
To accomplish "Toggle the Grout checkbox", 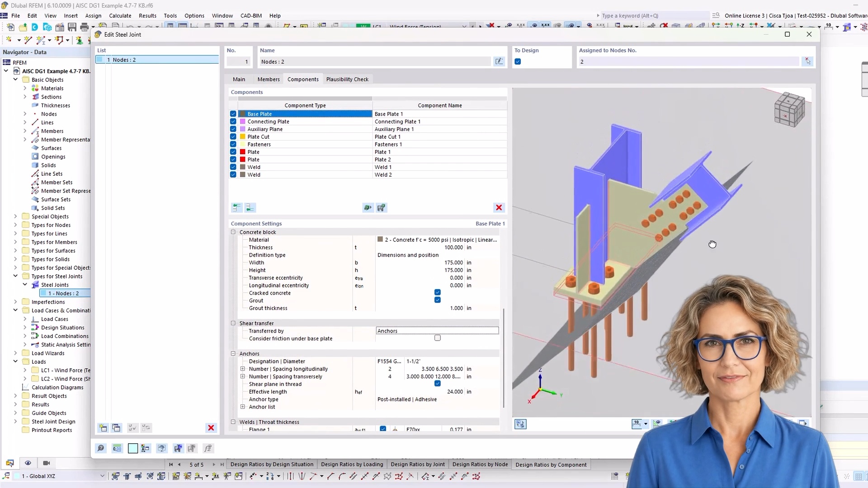I will [x=437, y=300].
